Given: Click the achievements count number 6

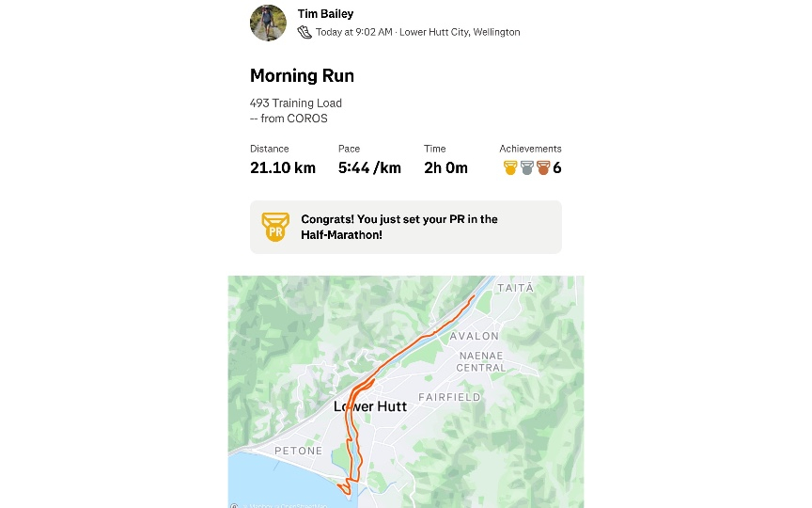Looking at the screenshot, I should [x=557, y=168].
